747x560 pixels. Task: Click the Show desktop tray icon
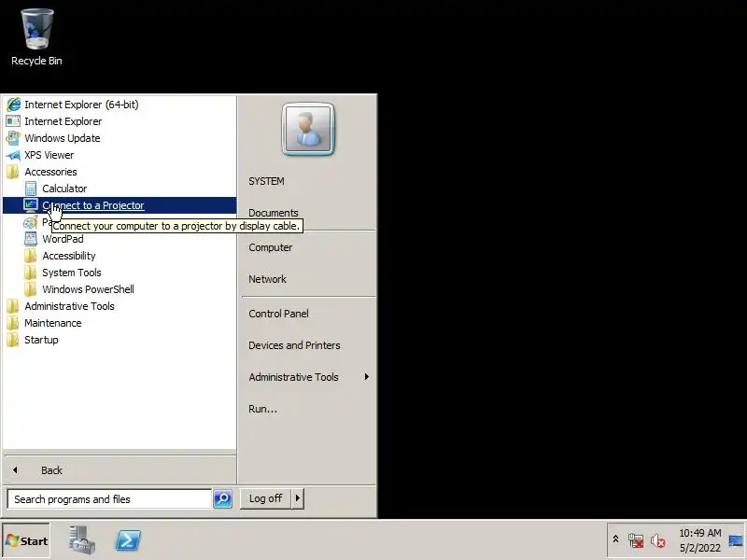coord(736,540)
